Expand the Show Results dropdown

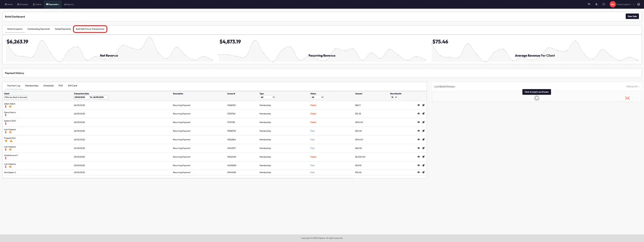tap(394, 97)
